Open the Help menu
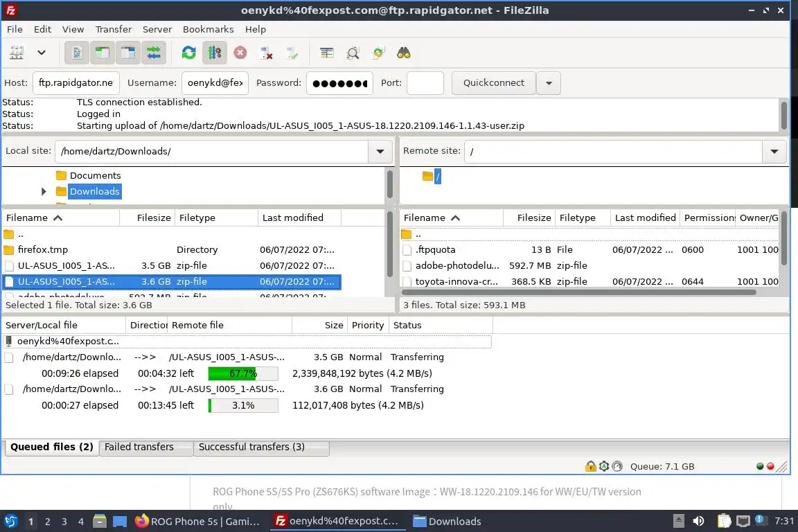The image size is (798, 532). tap(256, 30)
